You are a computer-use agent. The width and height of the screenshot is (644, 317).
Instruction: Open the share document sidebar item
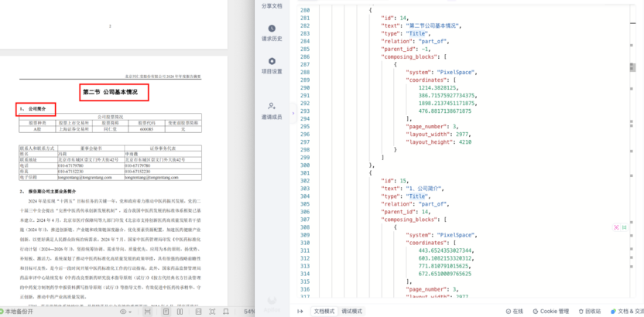tap(272, 6)
